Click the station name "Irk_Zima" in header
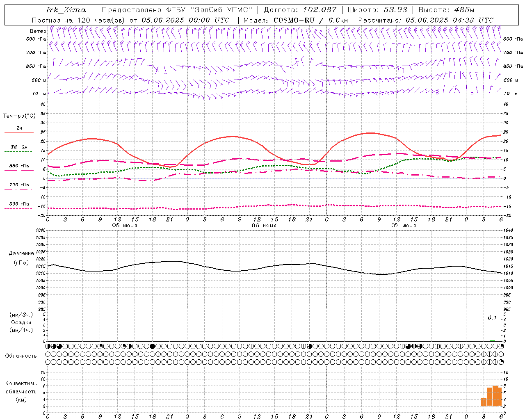525x420 pixels. pyautogui.click(x=66, y=10)
